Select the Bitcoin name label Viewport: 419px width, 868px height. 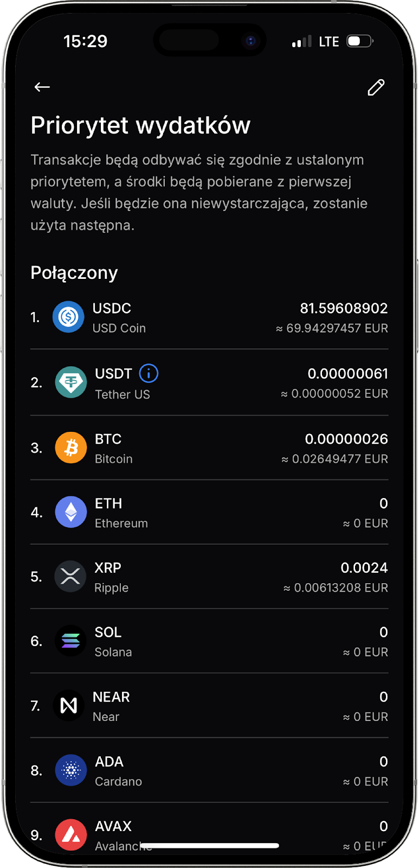point(113,459)
